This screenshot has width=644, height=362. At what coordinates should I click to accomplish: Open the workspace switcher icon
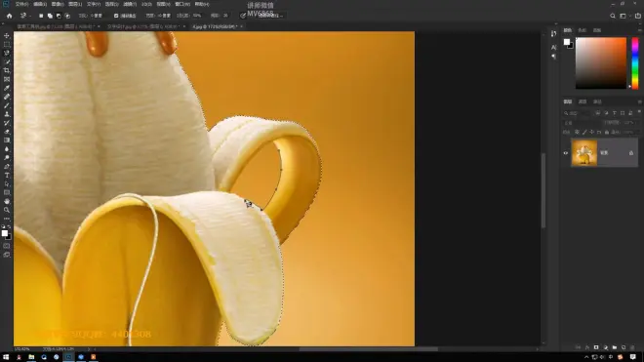coord(624,16)
